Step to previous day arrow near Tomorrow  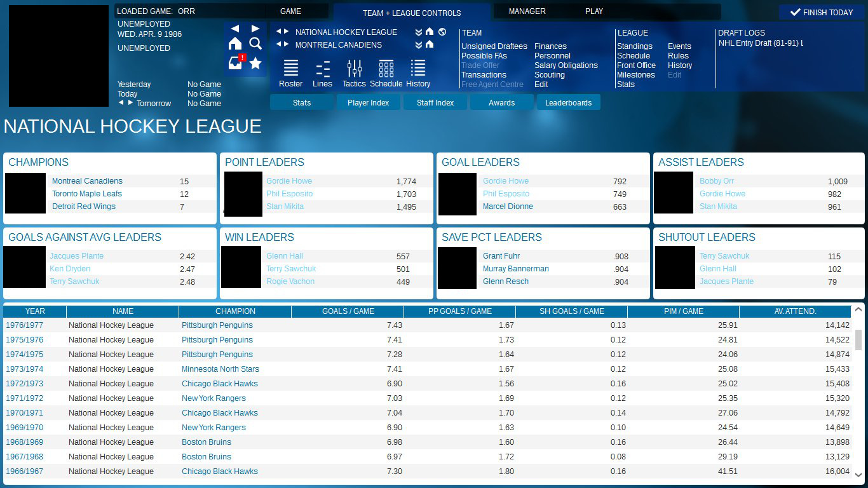(122, 102)
